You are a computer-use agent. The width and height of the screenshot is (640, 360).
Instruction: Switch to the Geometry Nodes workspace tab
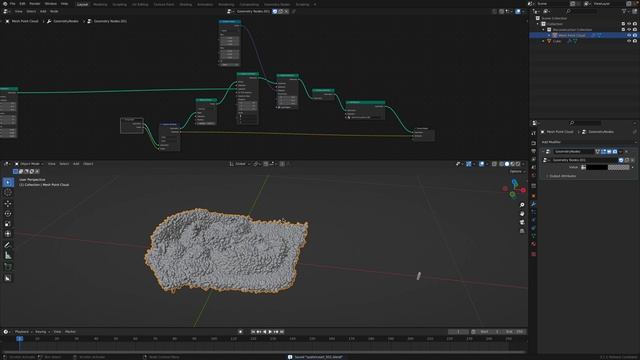[277, 4]
